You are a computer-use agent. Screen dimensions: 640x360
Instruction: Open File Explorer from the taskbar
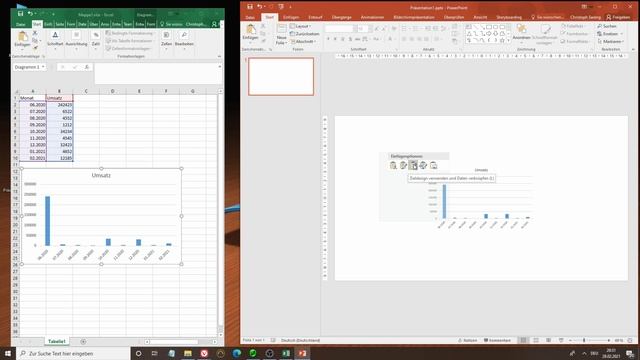pyautogui.click(x=188, y=353)
